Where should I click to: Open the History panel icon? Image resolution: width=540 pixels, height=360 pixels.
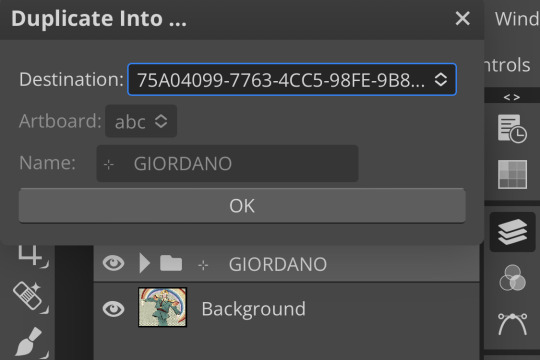tap(512, 128)
